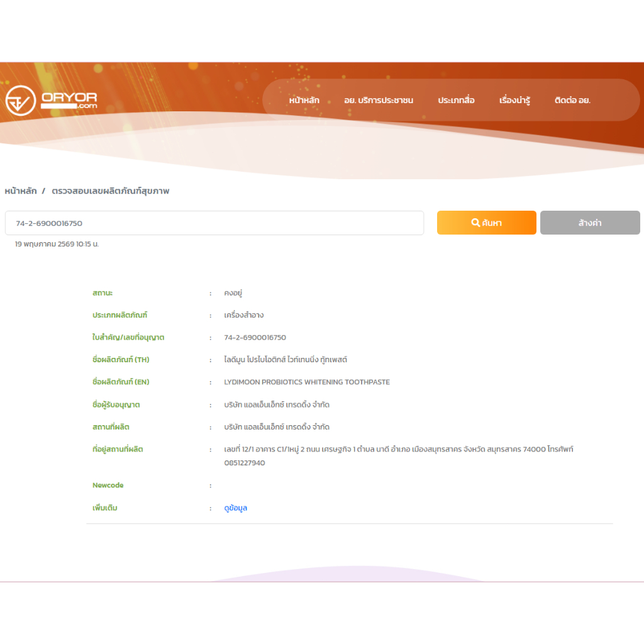The image size is (644, 644).
Task: Click ตรวจสอบเลขผลิตภัณฑ์สุขภาพ breadcrumb item
Action: (111, 191)
